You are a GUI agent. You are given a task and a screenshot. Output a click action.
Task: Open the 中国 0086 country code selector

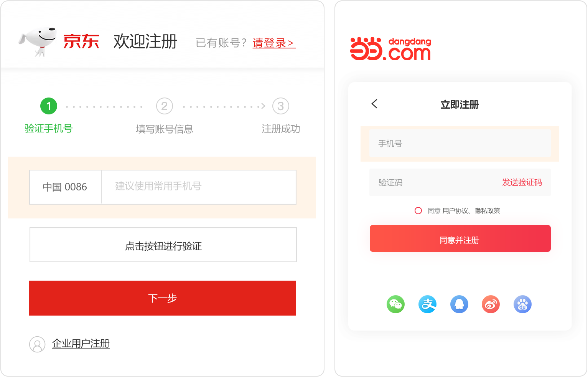(65, 187)
